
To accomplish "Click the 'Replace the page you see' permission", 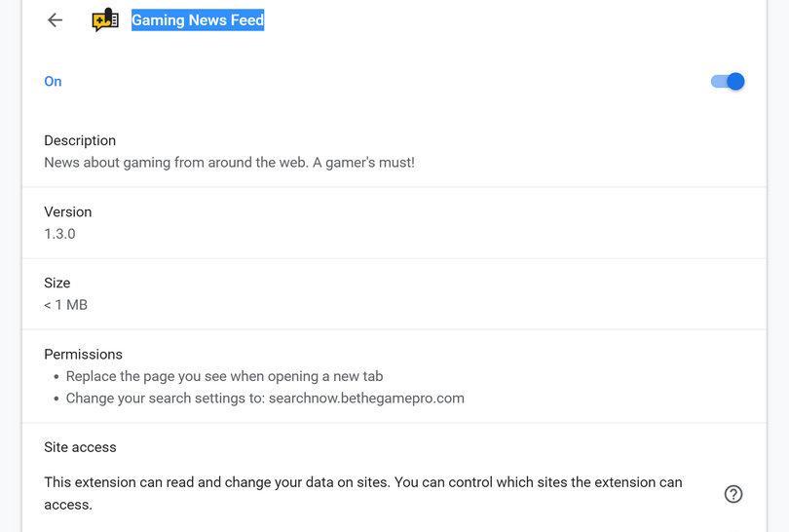I will tap(224, 376).
